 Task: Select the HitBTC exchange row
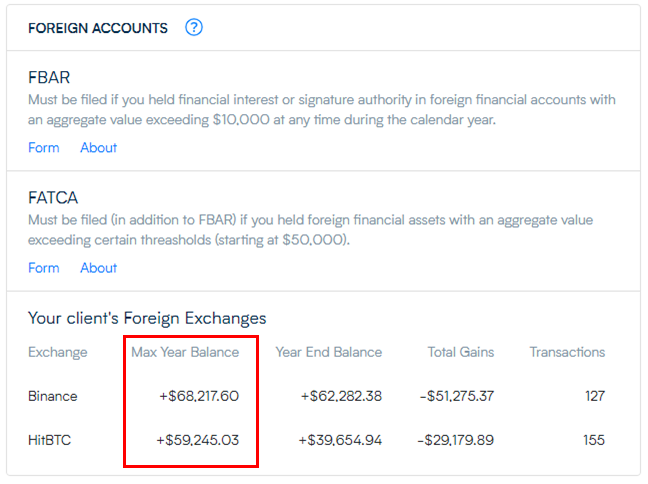point(50,440)
